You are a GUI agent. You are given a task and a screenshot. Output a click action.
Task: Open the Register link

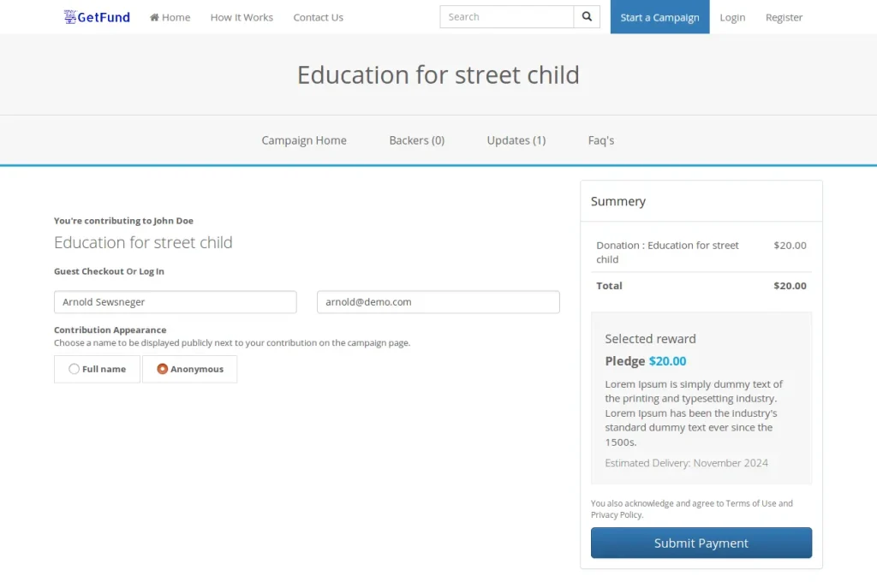click(785, 17)
